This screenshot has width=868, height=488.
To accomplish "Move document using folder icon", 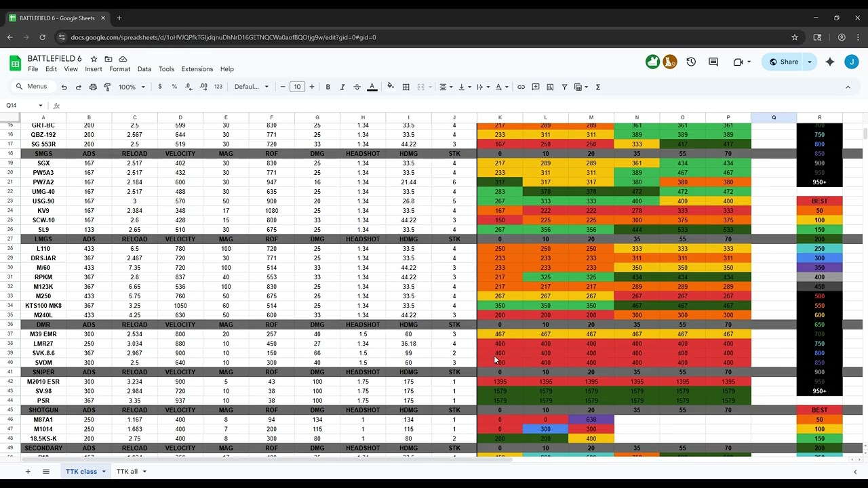I will click(108, 59).
